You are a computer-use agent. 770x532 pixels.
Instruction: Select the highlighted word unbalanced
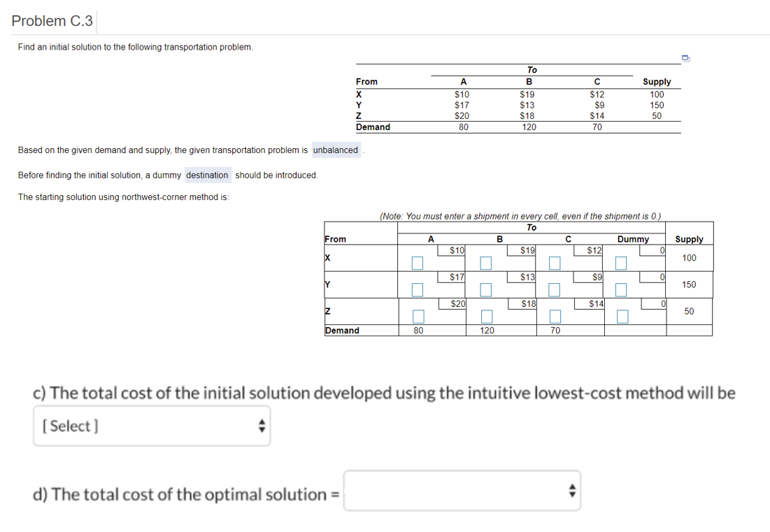pos(336,150)
